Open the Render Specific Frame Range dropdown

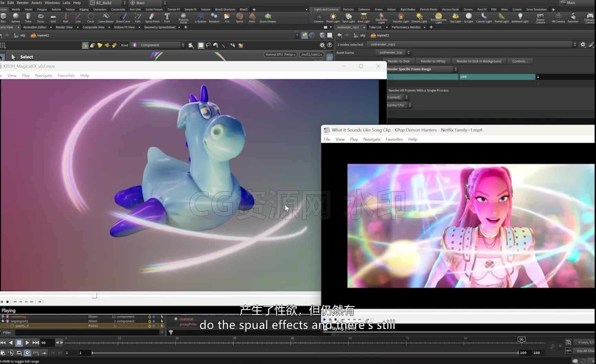[422, 69]
